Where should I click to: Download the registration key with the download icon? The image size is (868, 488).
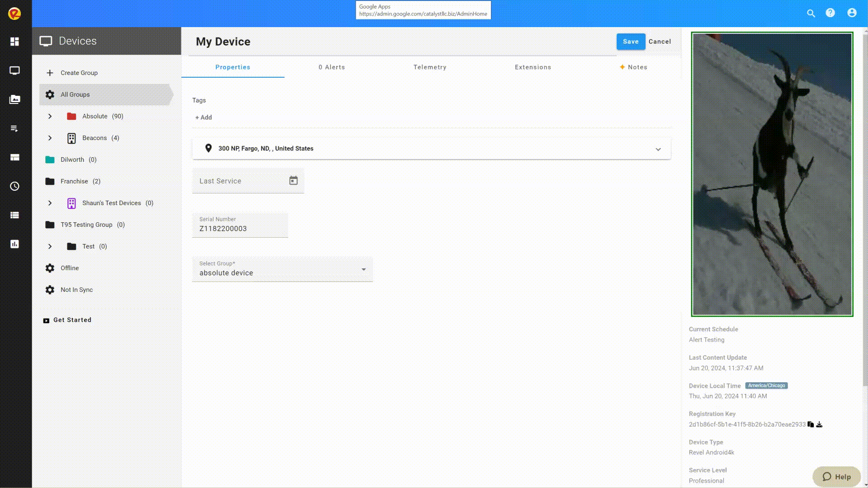pos(819,424)
